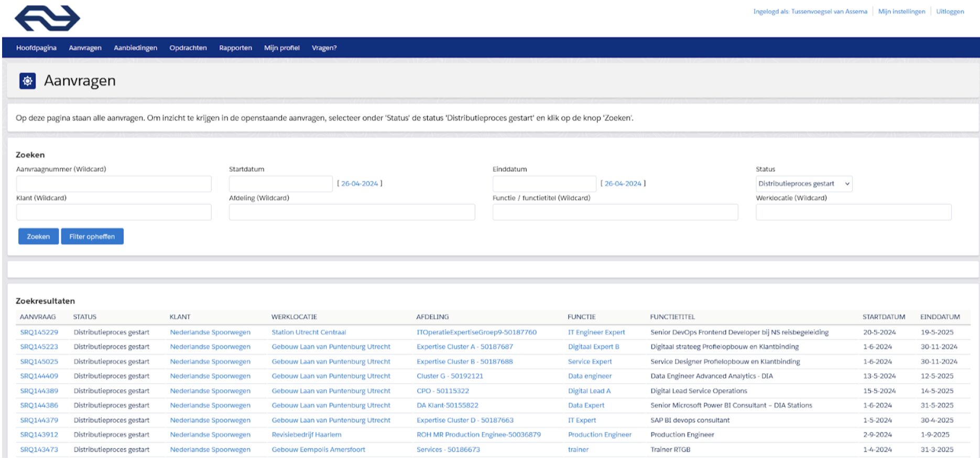This screenshot has height=458, width=980.
Task: Open Station Utrecht Centraal werklocatie link
Action: (x=309, y=332)
